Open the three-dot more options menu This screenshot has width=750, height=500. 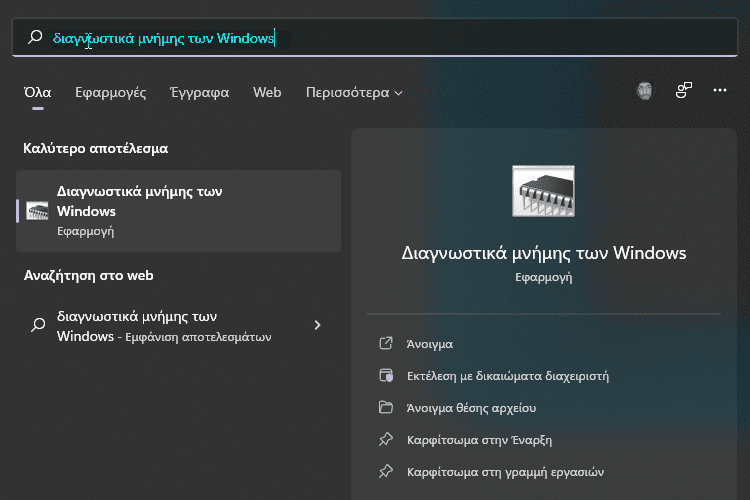pyautogui.click(x=720, y=91)
